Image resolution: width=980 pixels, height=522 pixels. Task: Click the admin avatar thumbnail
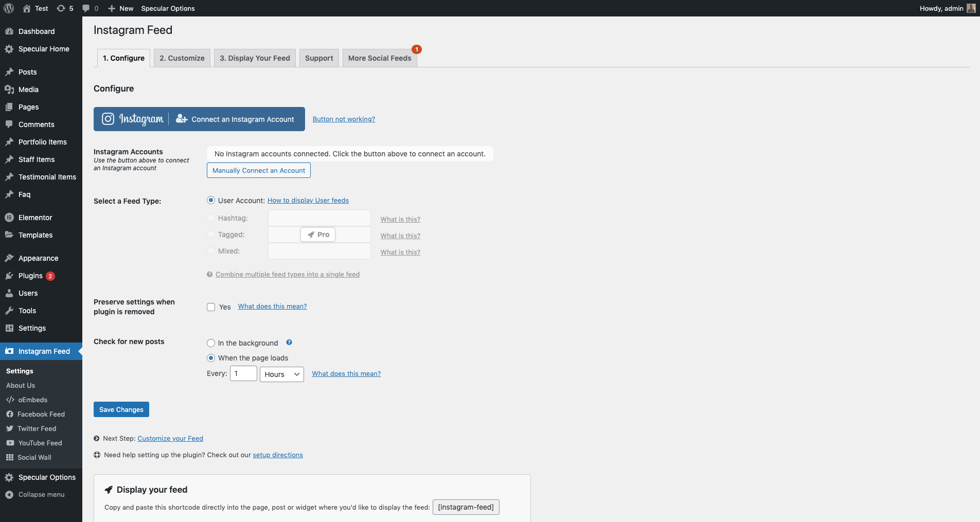click(971, 8)
